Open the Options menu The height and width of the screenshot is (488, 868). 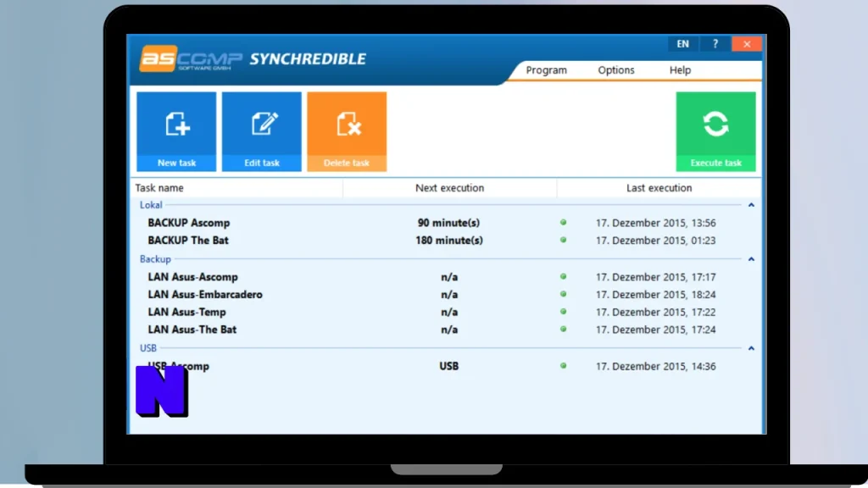coord(616,70)
